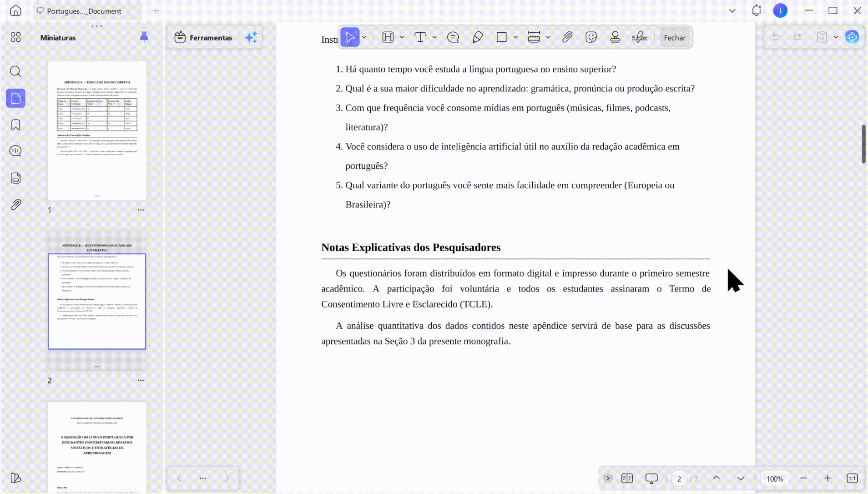Expand the bottom toolbar arrow

[x=608, y=478]
